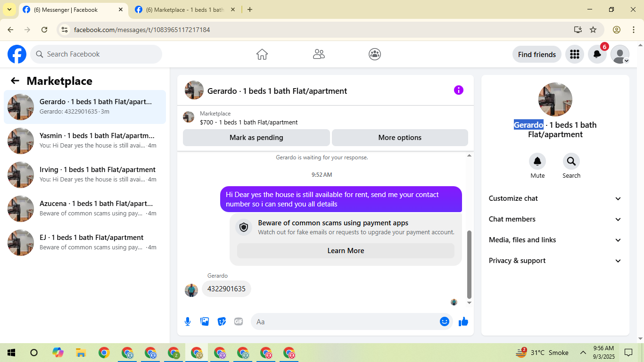Open the Facebook home logo
The width and height of the screenshot is (644, 362).
[x=17, y=54]
